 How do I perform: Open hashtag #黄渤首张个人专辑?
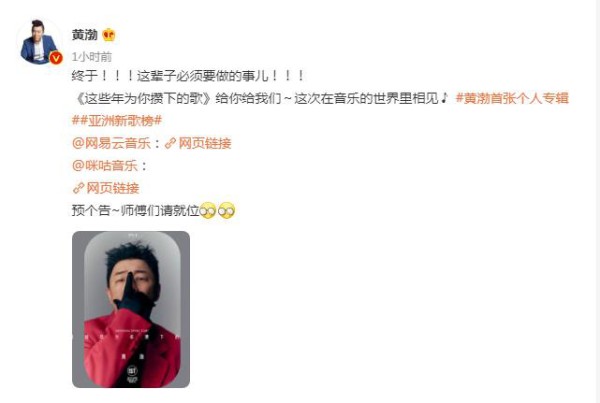[x=512, y=98]
